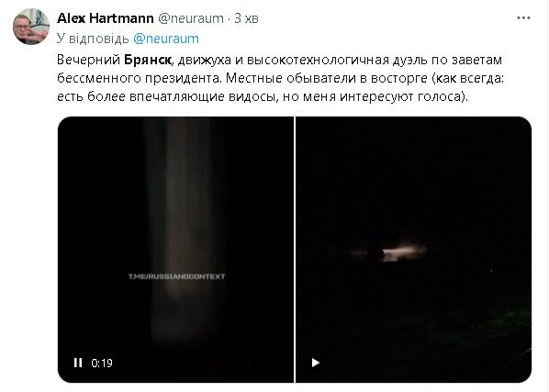Click the tweet text line starting Вечерний
The width and height of the screenshot is (549, 392).
[x=279, y=60]
